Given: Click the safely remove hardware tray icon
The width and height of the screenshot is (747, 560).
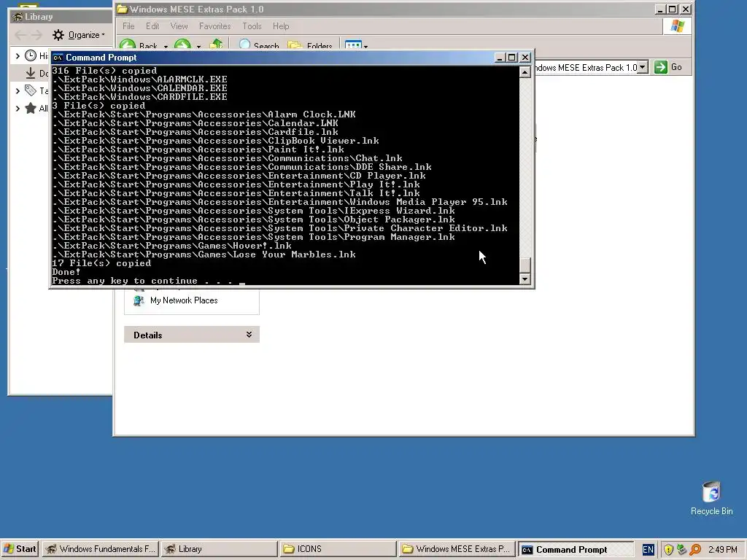Looking at the screenshot, I should tap(682, 550).
